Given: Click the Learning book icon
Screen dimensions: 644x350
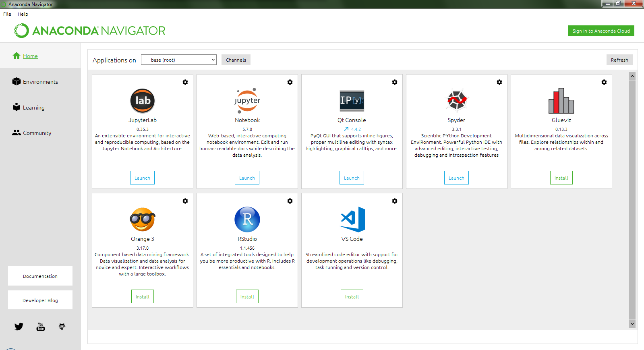Looking at the screenshot, I should pos(17,107).
